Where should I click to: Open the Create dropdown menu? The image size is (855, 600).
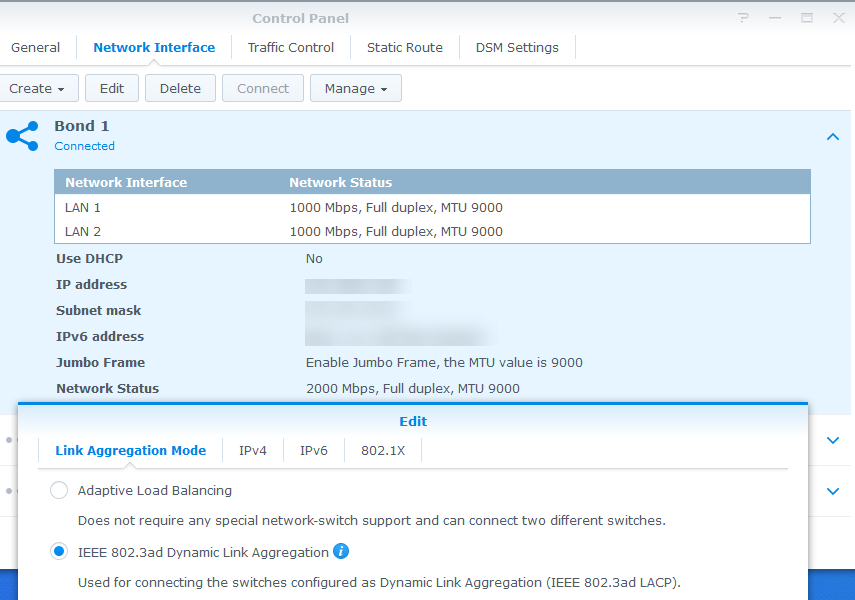[x=39, y=88]
